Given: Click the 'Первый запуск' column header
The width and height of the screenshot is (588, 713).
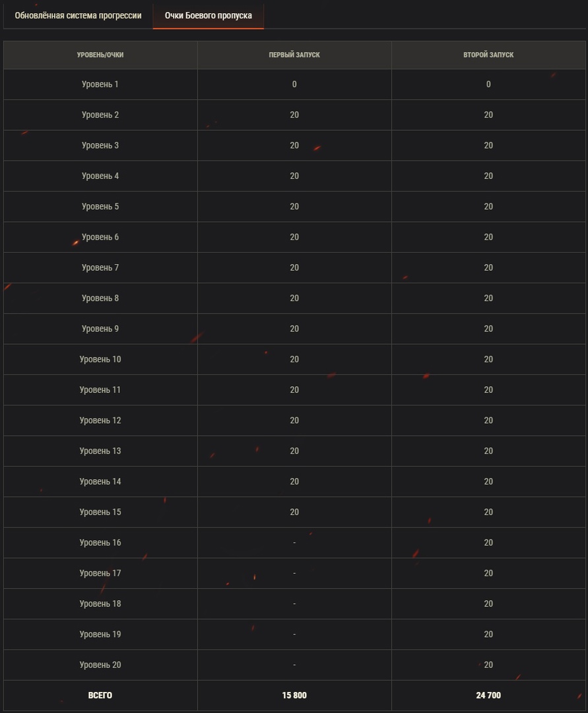Looking at the screenshot, I should click(x=294, y=55).
